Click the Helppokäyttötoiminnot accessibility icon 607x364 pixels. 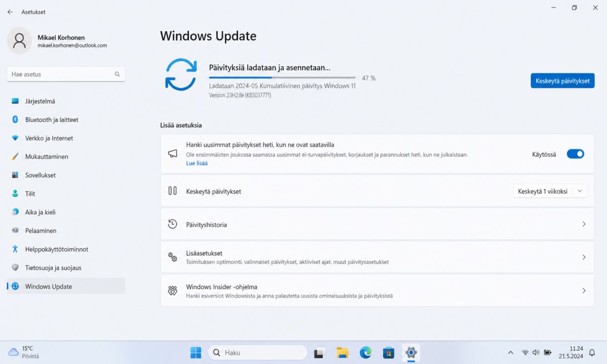(x=15, y=249)
